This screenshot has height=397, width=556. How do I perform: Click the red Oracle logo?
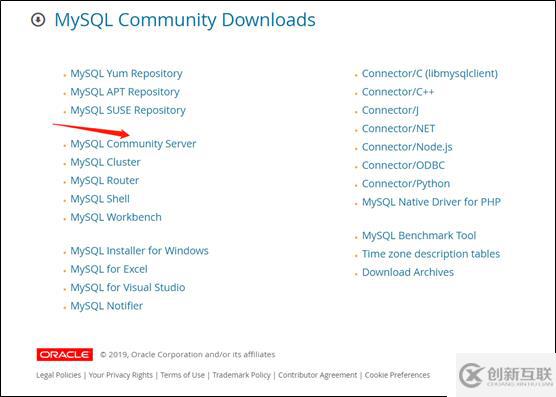pyautogui.click(x=65, y=354)
